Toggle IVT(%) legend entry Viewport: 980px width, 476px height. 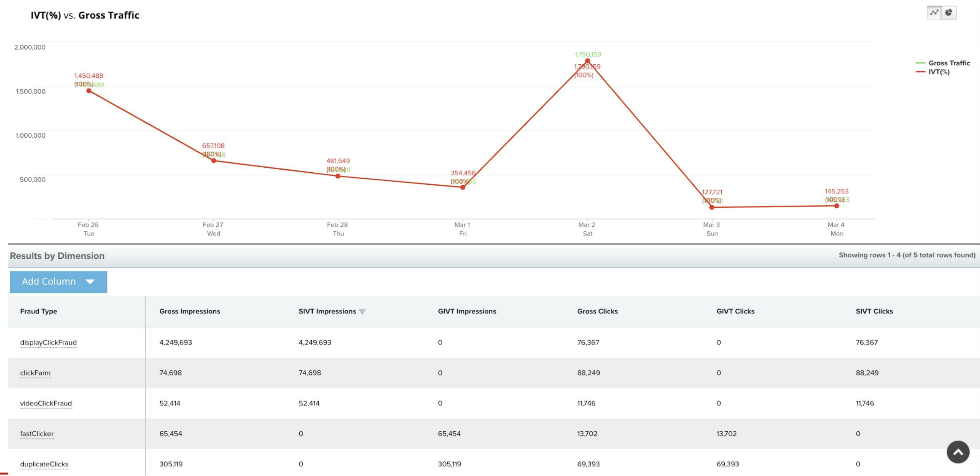point(933,72)
